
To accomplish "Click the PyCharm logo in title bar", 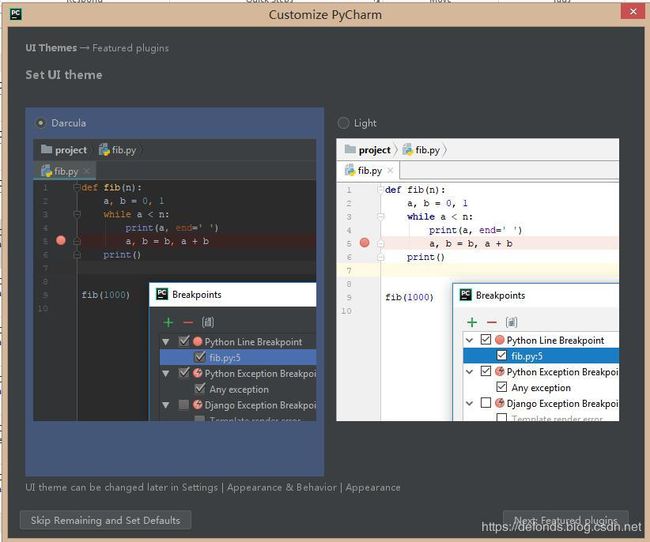I will tap(16, 15).
